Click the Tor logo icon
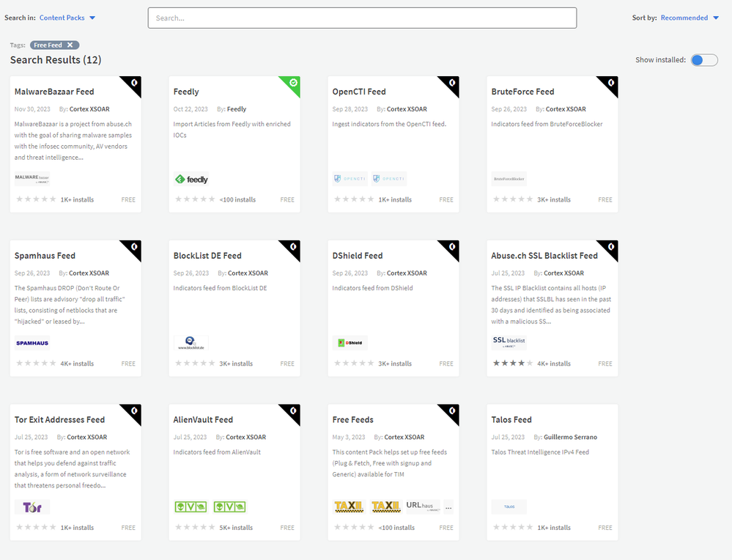 (32, 506)
